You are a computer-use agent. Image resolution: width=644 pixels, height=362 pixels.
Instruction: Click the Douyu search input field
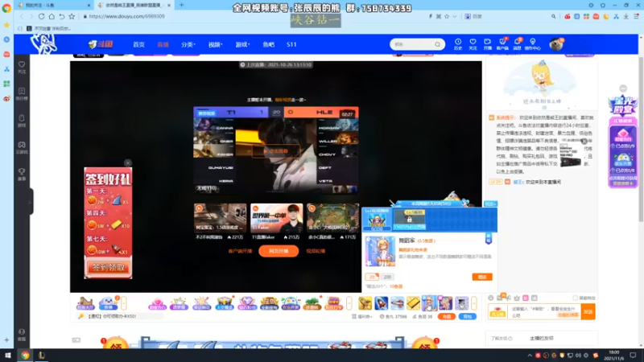click(413, 44)
